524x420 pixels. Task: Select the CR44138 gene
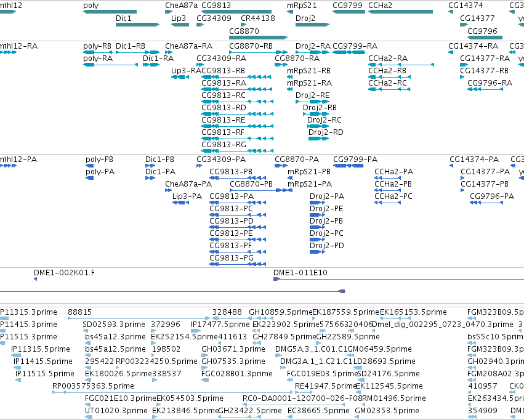(x=244, y=25)
